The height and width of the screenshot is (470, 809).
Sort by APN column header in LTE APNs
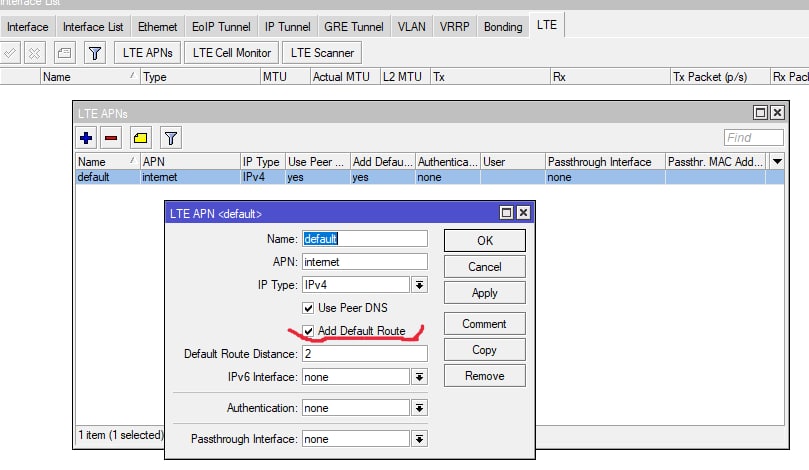(190, 161)
